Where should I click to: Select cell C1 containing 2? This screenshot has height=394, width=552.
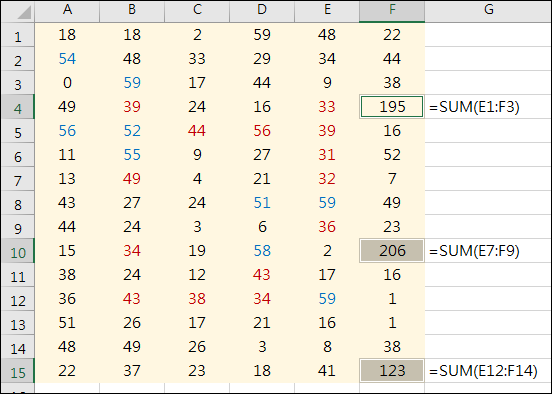(x=197, y=35)
